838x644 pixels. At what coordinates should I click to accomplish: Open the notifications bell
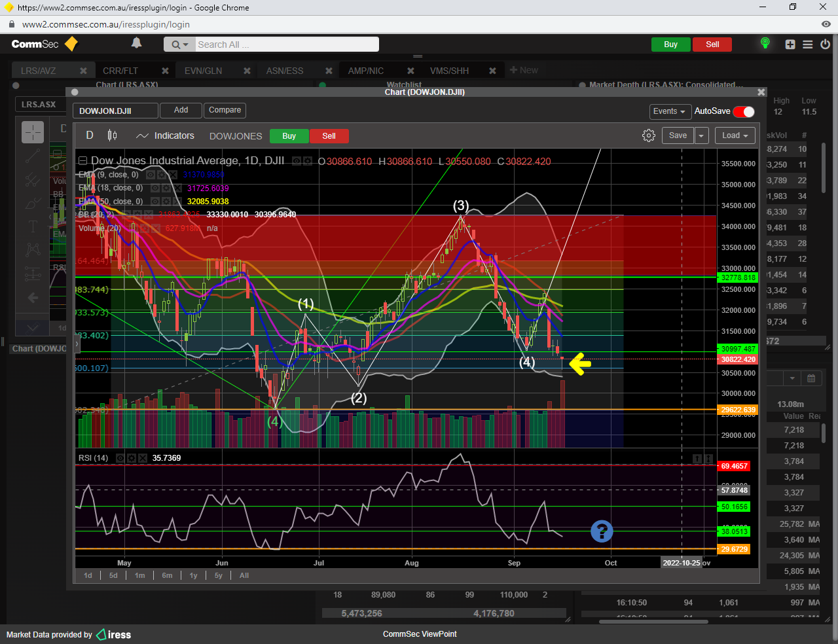(x=136, y=43)
